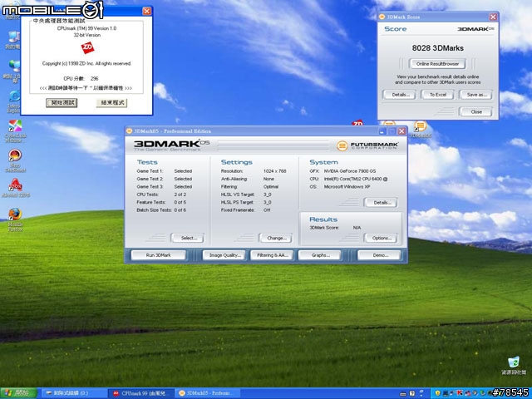Open the My Computer desktop icon
The image size is (532, 399).
pyautogui.click(x=13, y=39)
